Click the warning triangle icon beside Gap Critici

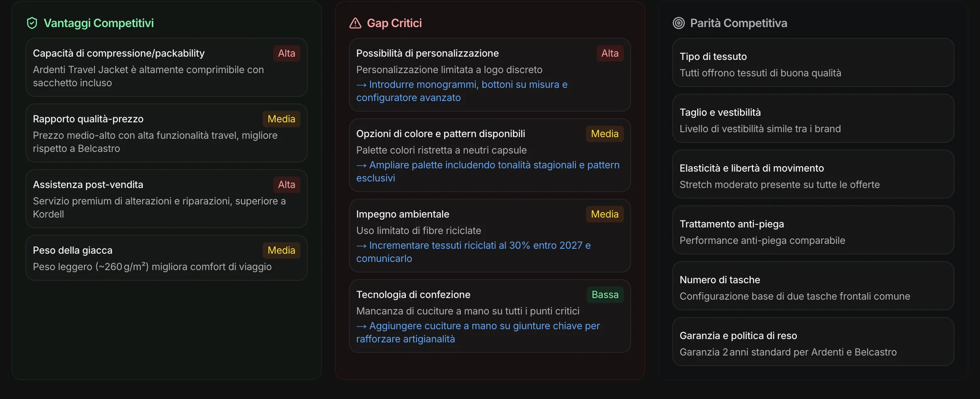[355, 23]
